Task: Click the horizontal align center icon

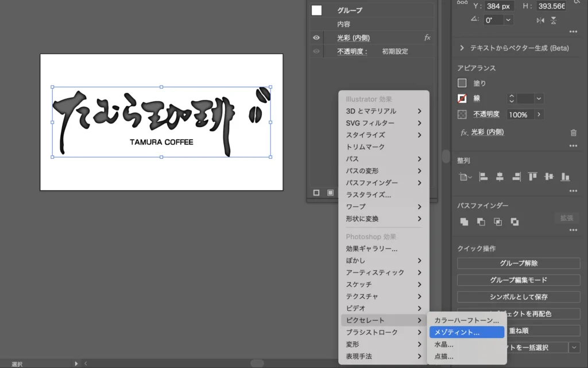Action: pos(500,177)
